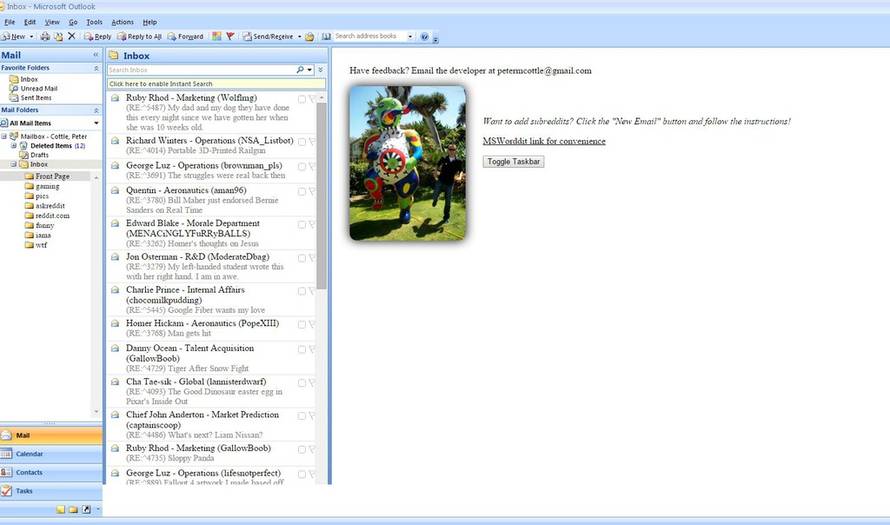Open the View menu
Image resolution: width=890 pixels, height=525 pixels.
52,22
